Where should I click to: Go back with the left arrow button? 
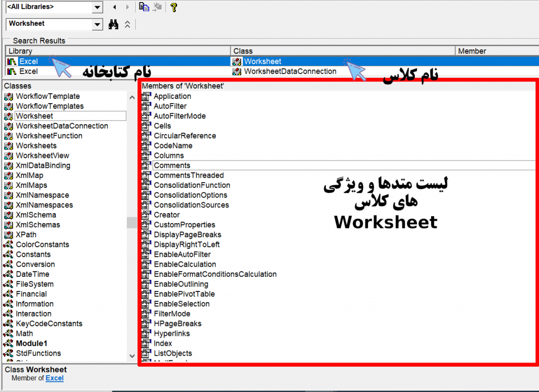tap(114, 7)
